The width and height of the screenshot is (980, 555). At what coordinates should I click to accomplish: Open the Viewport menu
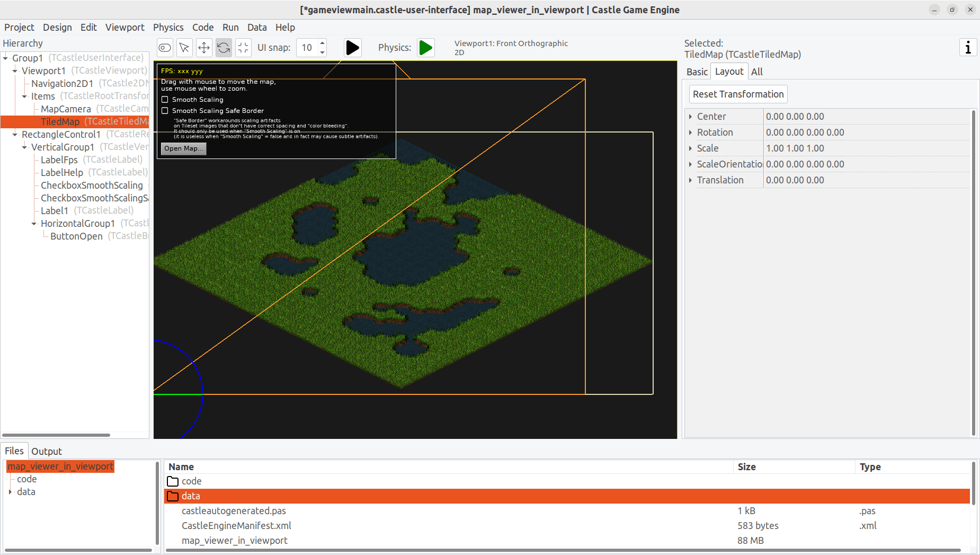tap(124, 28)
